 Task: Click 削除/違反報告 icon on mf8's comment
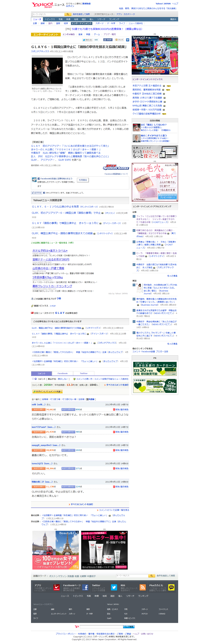tap(114, 409)
